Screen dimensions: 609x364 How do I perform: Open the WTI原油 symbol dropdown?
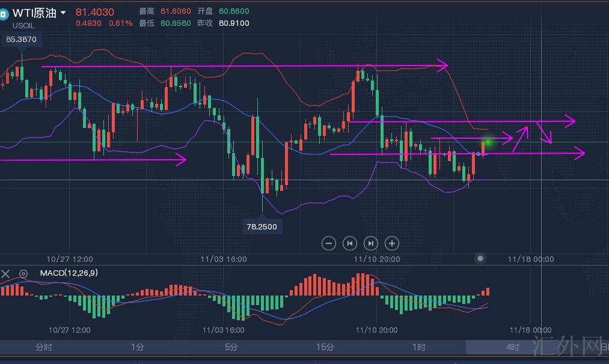tap(63, 13)
